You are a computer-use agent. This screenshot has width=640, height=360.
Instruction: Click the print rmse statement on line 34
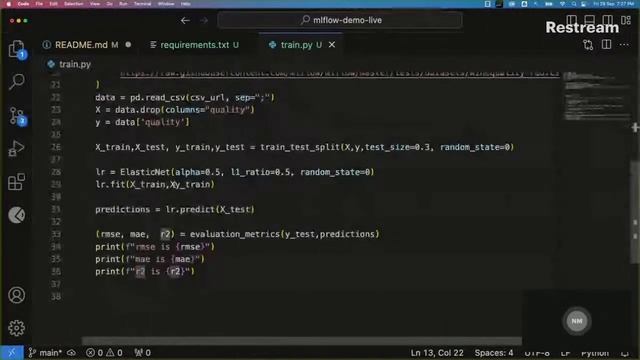tap(155, 247)
